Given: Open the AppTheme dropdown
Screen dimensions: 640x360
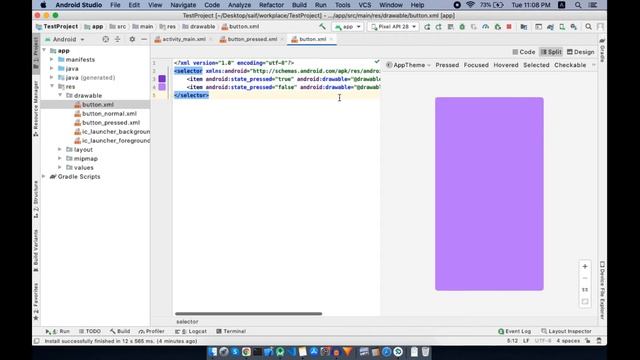Looking at the screenshot, I should click(408, 65).
